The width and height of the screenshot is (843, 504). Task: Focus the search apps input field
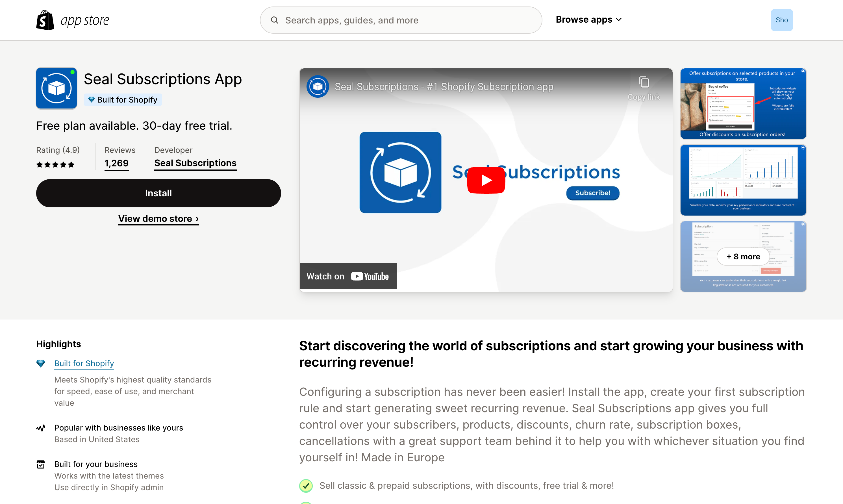(x=401, y=20)
